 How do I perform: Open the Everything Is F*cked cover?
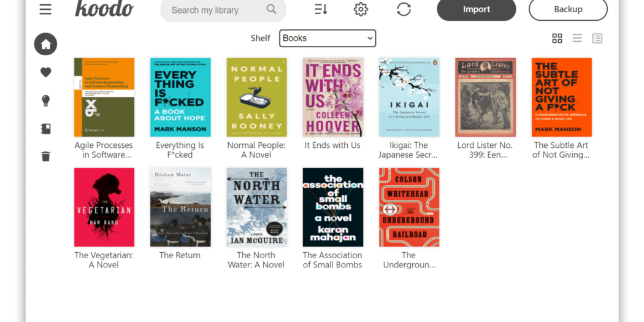(x=180, y=98)
